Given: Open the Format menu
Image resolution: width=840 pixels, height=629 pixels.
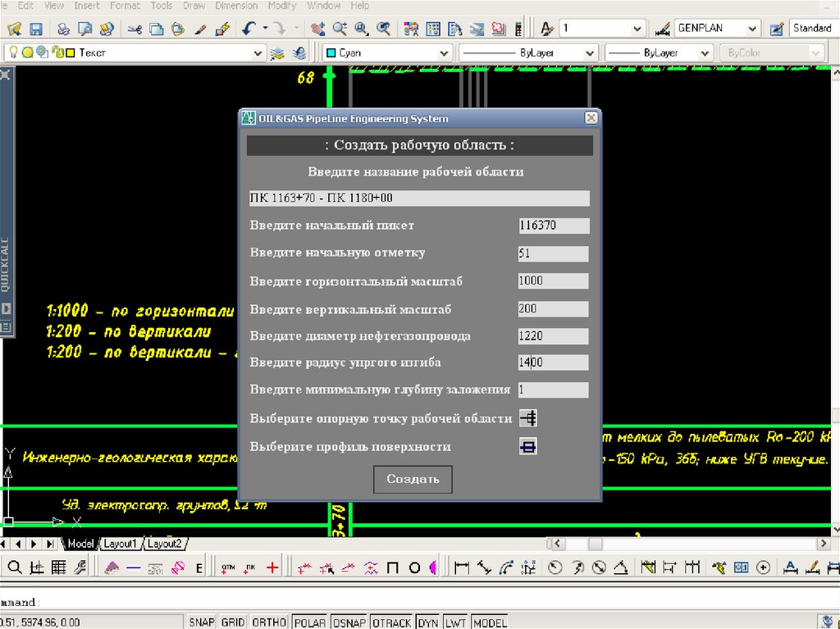Looking at the screenshot, I should click(125, 6).
